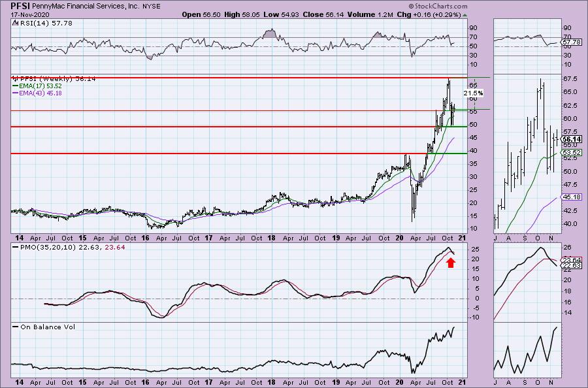
Task: Click the 60.0 label on the zoomed price axis
Action: tap(570, 119)
